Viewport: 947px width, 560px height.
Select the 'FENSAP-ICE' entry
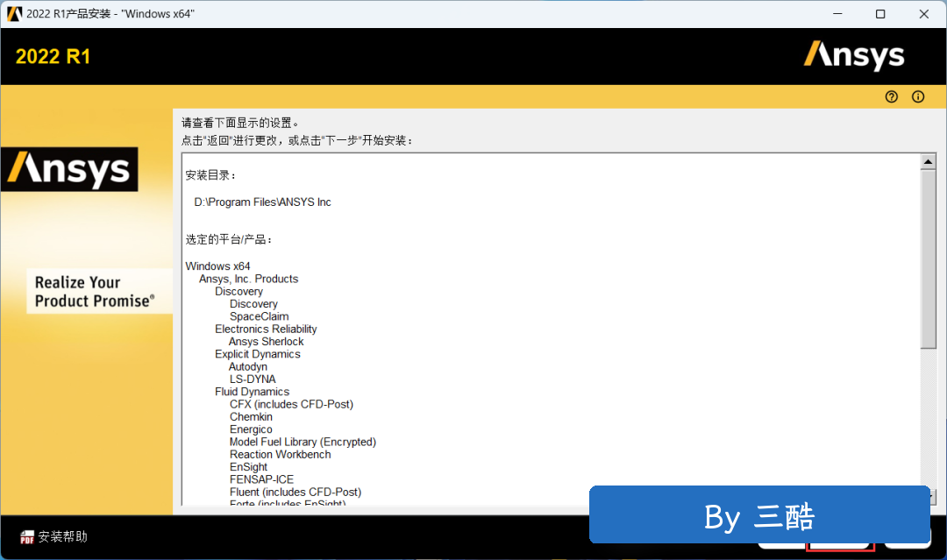[x=261, y=479]
